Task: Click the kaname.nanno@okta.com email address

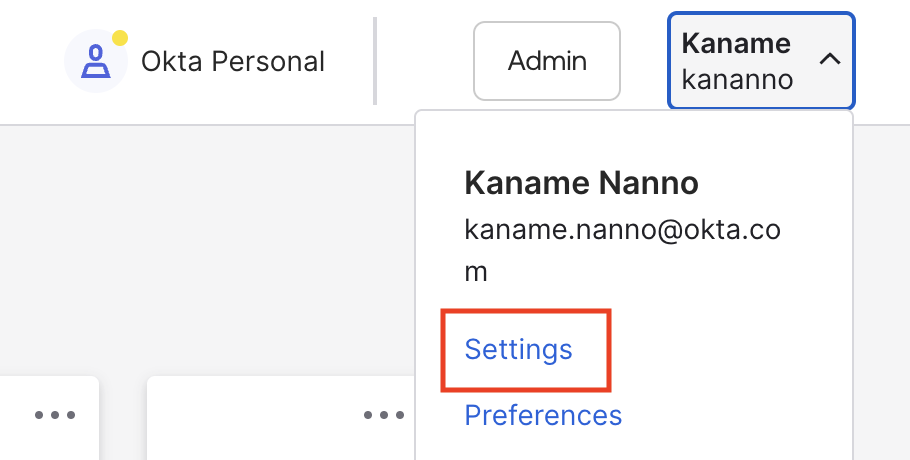Action: coord(622,231)
